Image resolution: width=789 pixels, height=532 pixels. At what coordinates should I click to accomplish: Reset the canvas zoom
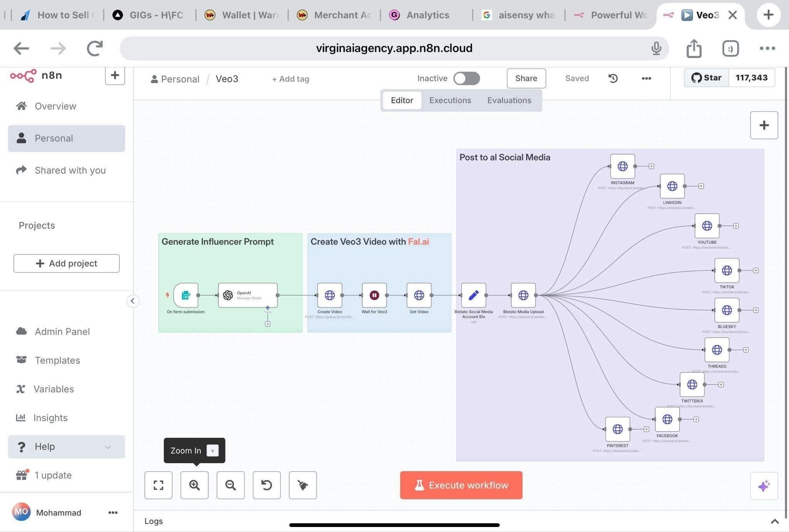point(267,485)
